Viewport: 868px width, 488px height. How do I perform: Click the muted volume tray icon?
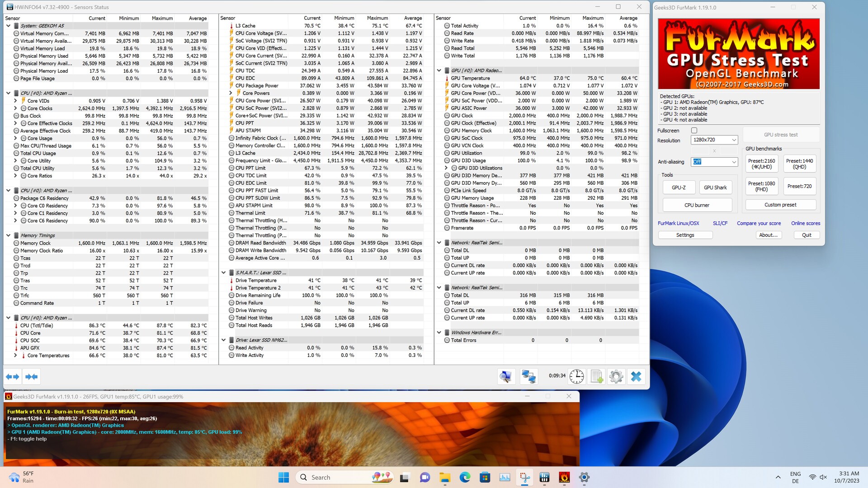823,477
